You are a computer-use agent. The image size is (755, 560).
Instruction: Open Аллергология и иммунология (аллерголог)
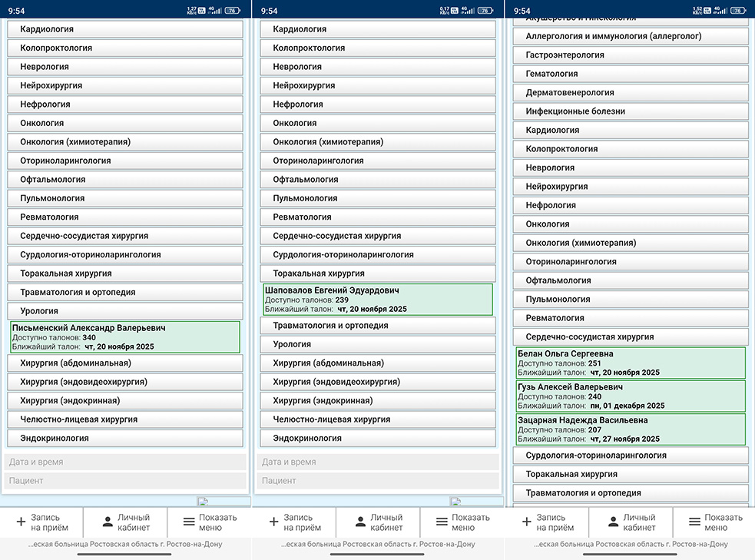(x=630, y=36)
